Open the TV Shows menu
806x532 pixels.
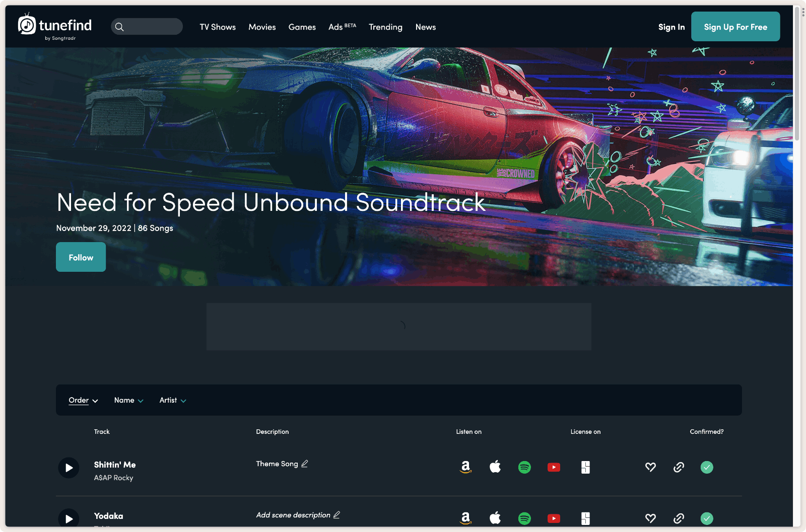click(x=218, y=27)
